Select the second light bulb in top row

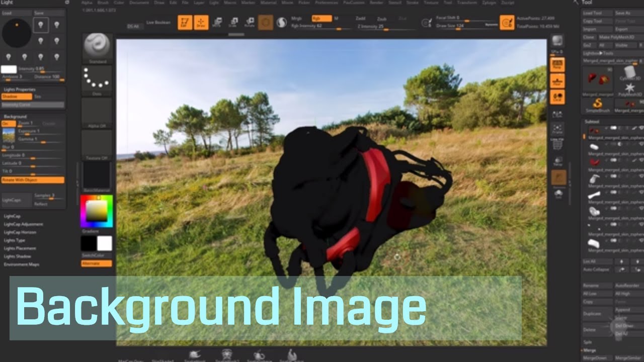coord(57,24)
